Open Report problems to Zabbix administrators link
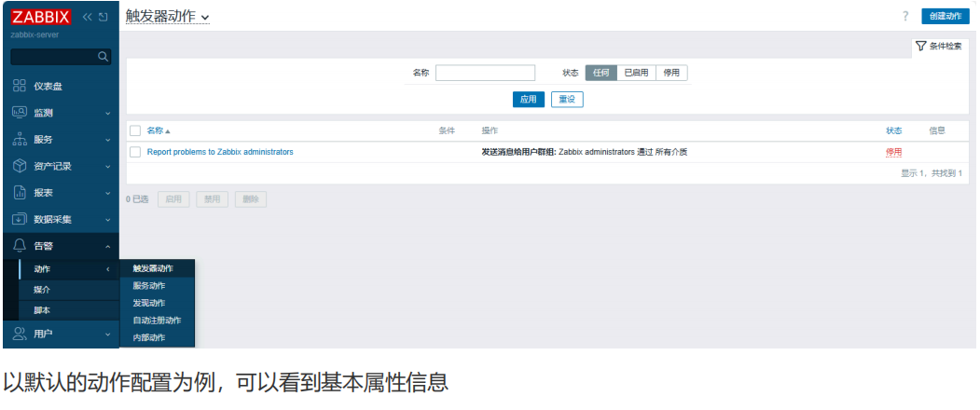This screenshot has width=980, height=410. [220, 152]
